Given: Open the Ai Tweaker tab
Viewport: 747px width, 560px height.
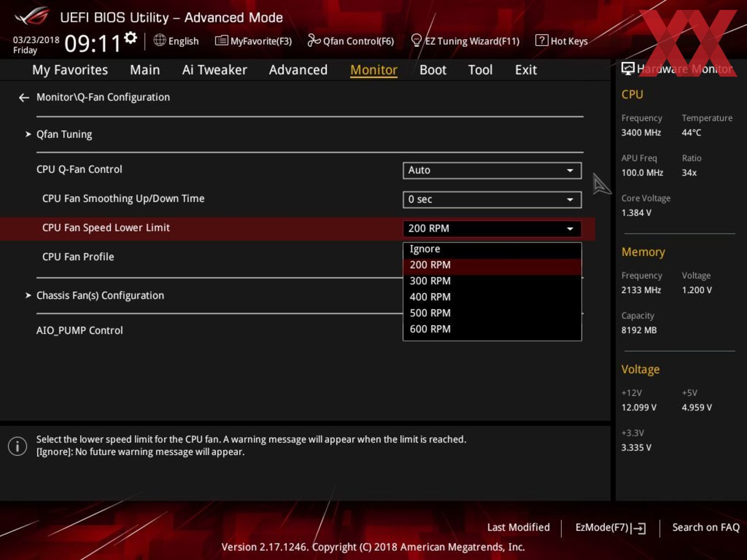Looking at the screenshot, I should (x=215, y=70).
